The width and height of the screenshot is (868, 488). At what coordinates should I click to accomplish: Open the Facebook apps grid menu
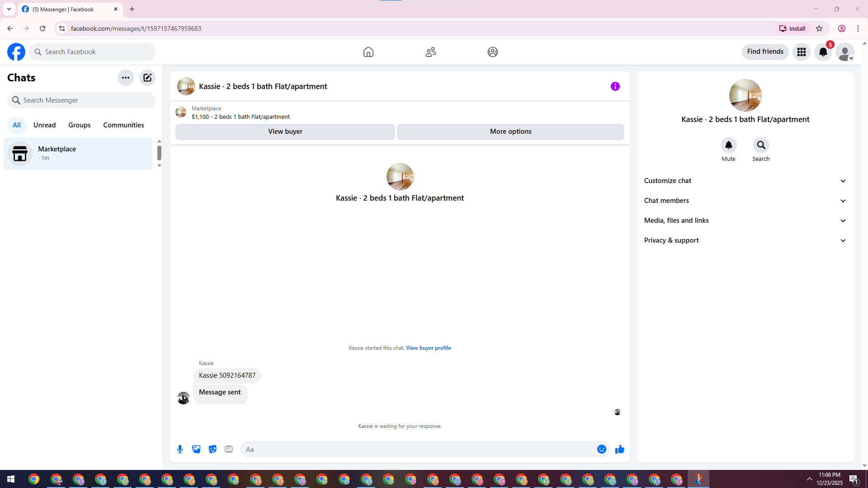(801, 52)
